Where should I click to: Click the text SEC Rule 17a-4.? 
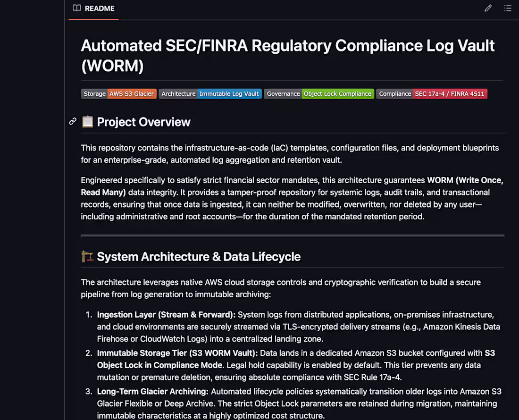[x=372, y=378]
